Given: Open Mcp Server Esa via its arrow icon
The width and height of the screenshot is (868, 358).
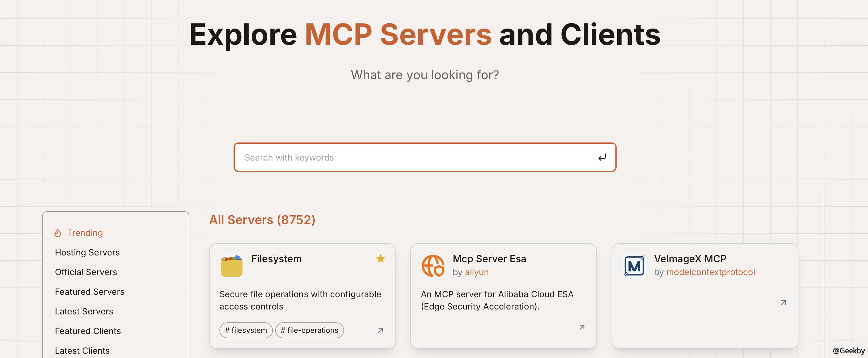Looking at the screenshot, I should click(x=582, y=327).
